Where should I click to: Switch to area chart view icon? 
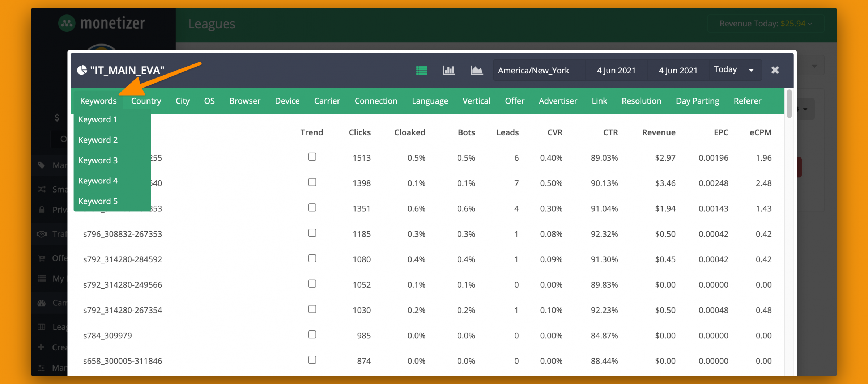tap(477, 70)
